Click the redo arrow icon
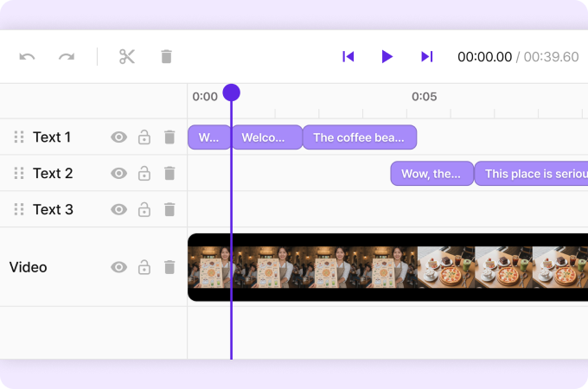The height and width of the screenshot is (389, 588). pos(67,57)
